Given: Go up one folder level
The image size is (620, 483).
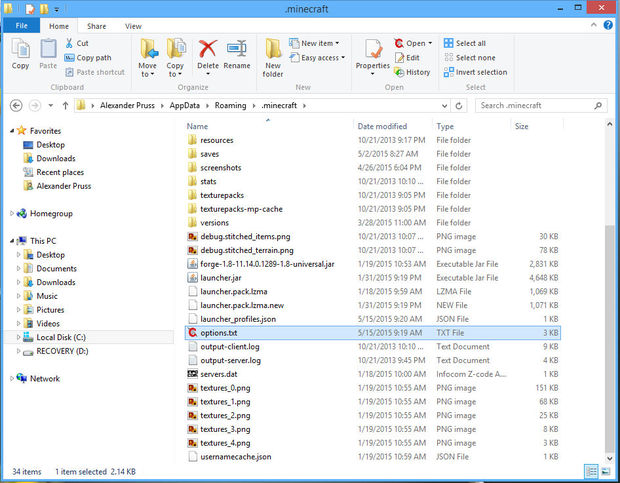Looking at the screenshot, I should coord(65,106).
